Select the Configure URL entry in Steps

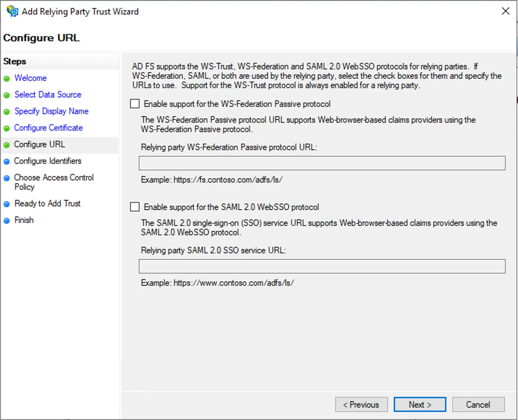coord(39,144)
